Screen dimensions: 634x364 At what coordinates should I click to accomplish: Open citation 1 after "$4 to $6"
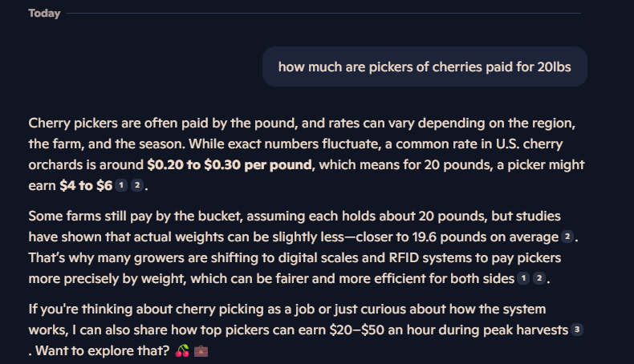coord(120,186)
